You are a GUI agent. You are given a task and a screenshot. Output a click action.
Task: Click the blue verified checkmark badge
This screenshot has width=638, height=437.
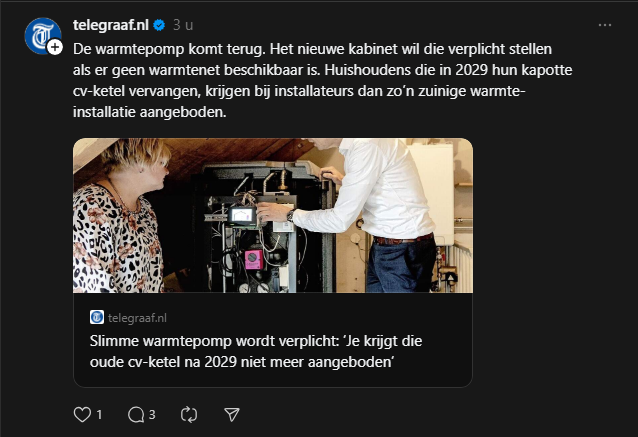point(159,25)
